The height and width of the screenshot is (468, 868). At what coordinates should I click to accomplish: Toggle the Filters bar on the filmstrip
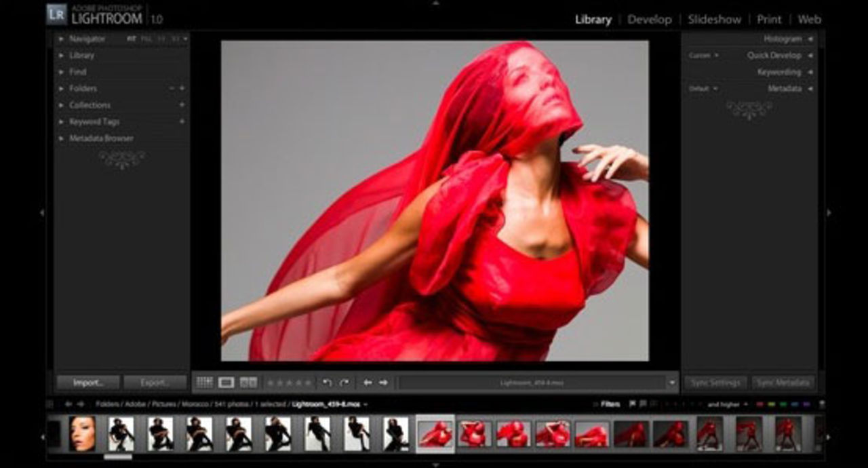(x=609, y=404)
